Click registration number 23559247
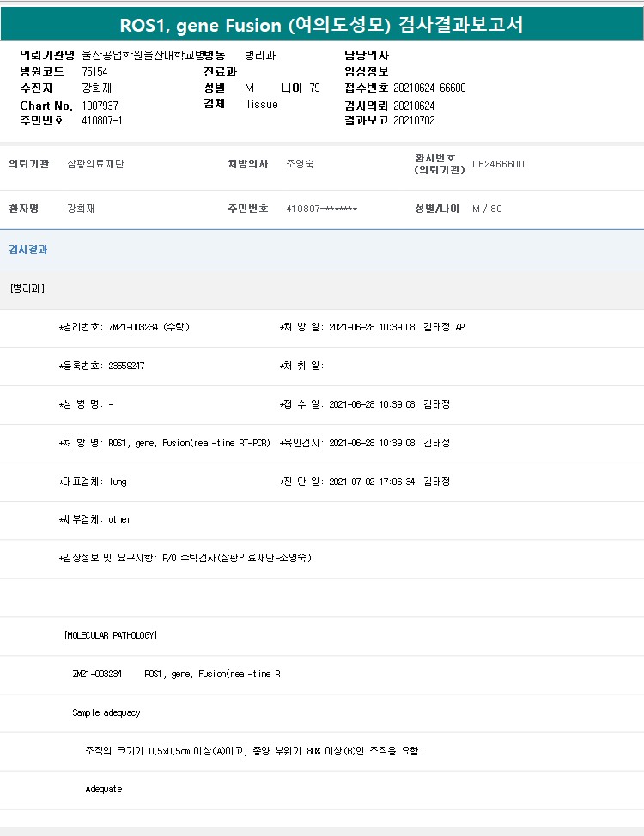 [x=126, y=366]
